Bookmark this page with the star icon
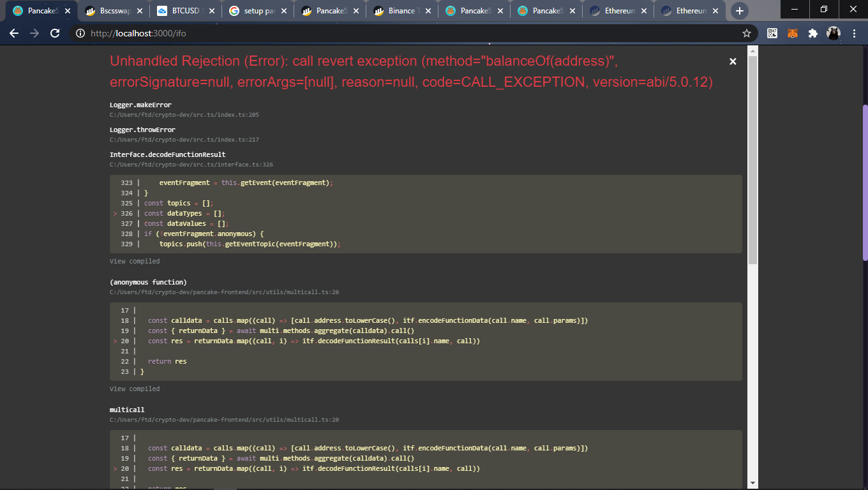The width and height of the screenshot is (868, 490). (746, 33)
